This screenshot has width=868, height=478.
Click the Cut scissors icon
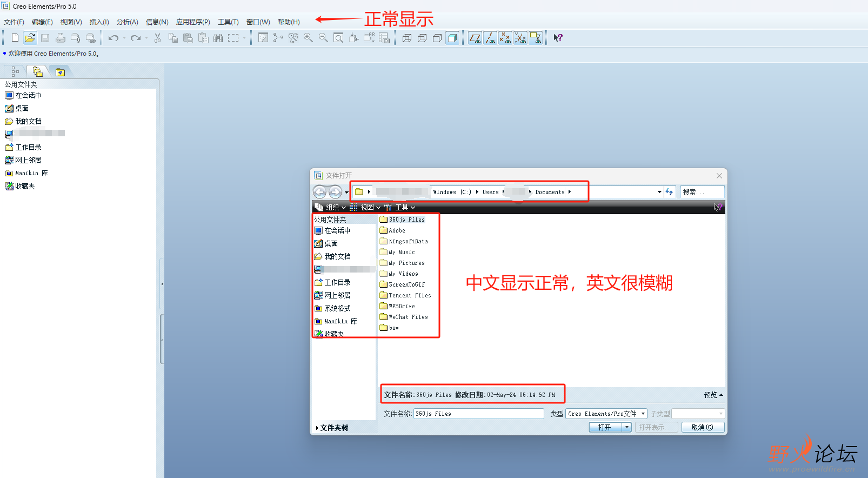click(157, 38)
